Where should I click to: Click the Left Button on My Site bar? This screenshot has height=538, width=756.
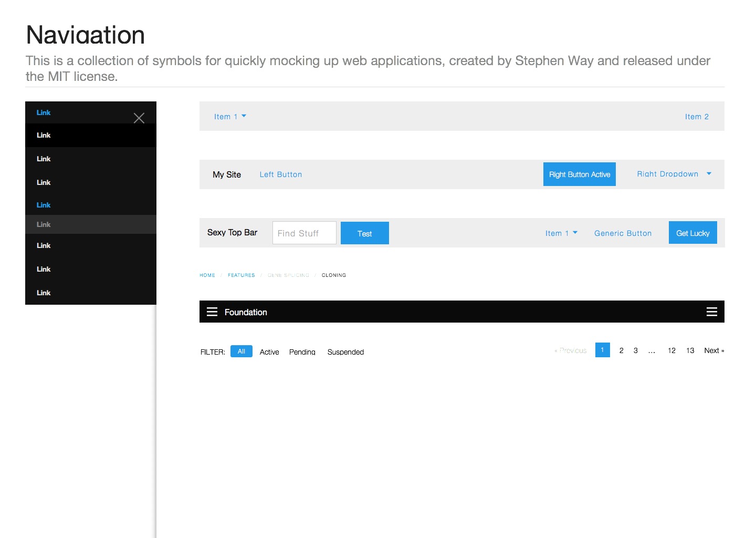click(x=280, y=174)
